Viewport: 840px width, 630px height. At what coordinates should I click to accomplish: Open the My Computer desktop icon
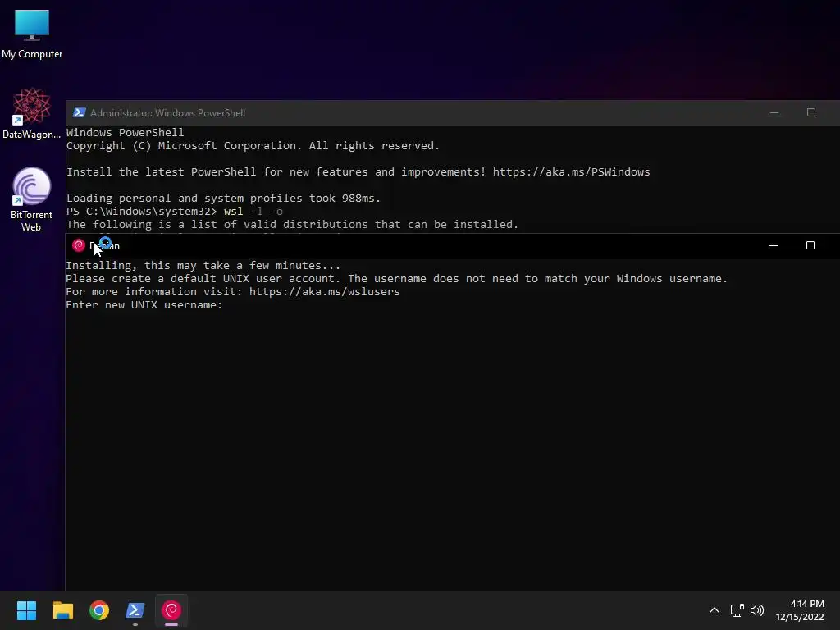pos(32,34)
